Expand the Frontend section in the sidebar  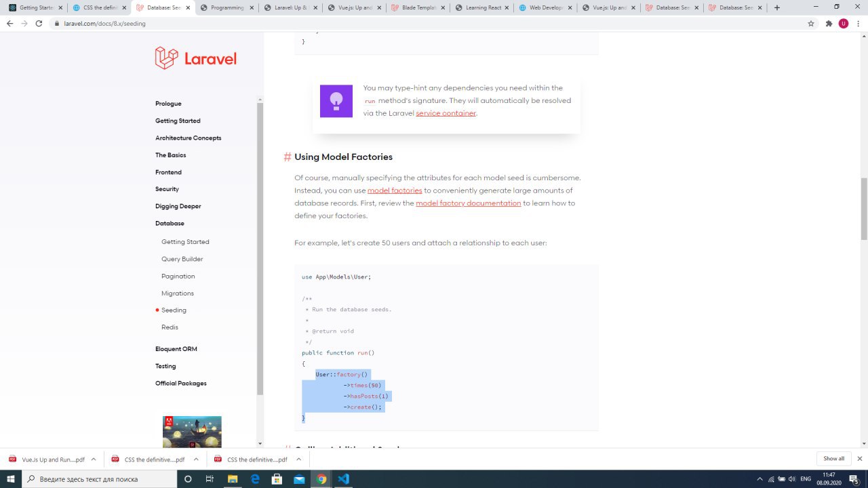coord(168,172)
